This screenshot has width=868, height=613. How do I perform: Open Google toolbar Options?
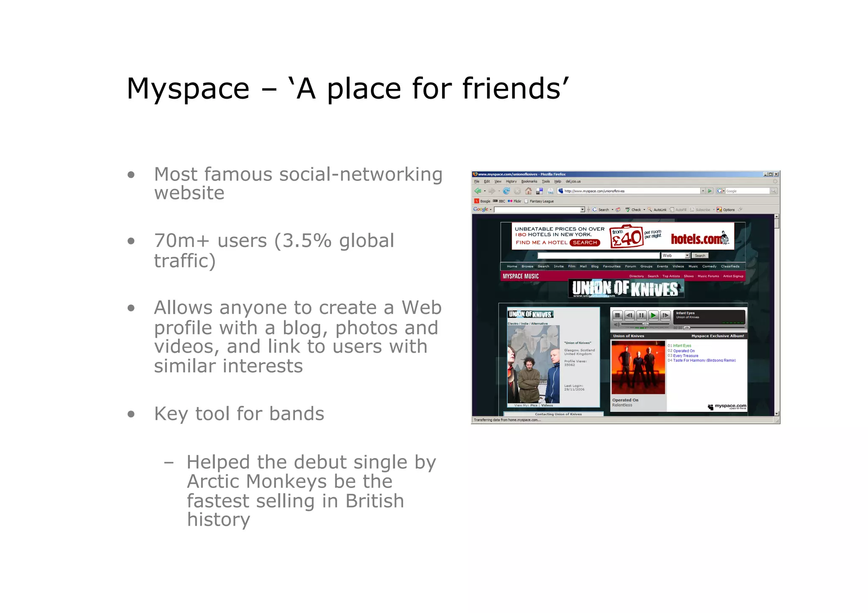point(726,210)
